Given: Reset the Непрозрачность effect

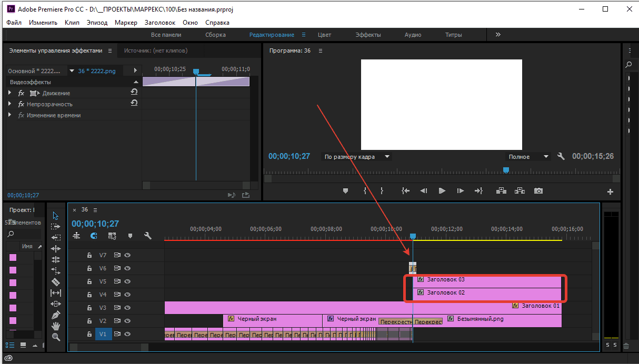Looking at the screenshot, I should [134, 103].
